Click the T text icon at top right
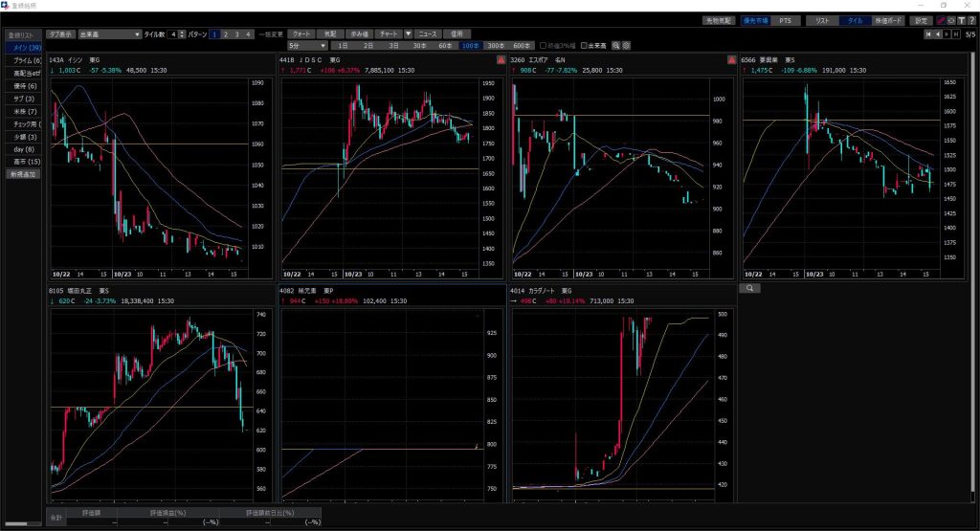The width and height of the screenshot is (980, 531). click(x=960, y=20)
